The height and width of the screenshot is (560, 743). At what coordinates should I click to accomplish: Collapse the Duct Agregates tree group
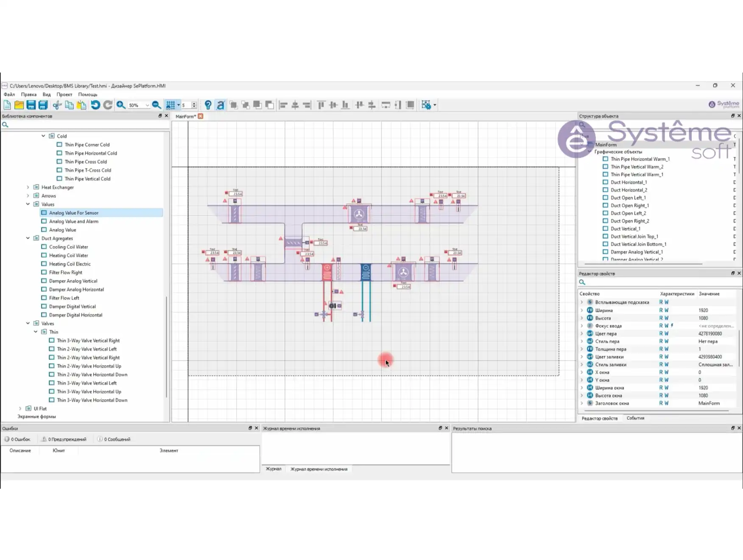[x=28, y=238]
